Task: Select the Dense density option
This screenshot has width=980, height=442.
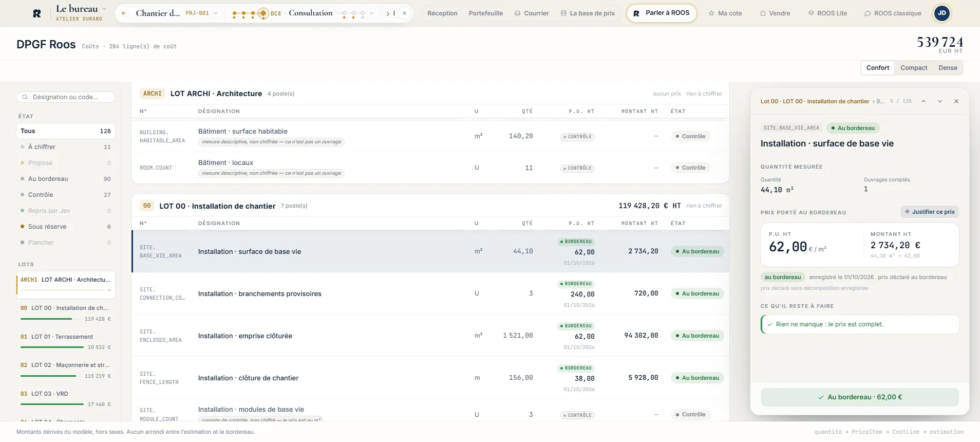Action: coord(948,68)
